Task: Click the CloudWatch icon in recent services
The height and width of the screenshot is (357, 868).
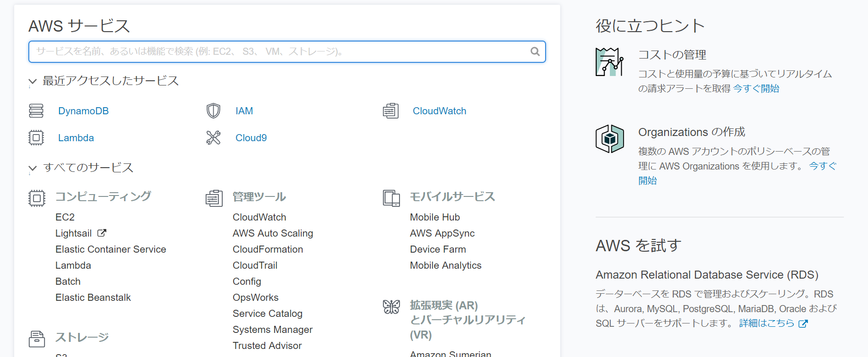Action: tap(391, 111)
